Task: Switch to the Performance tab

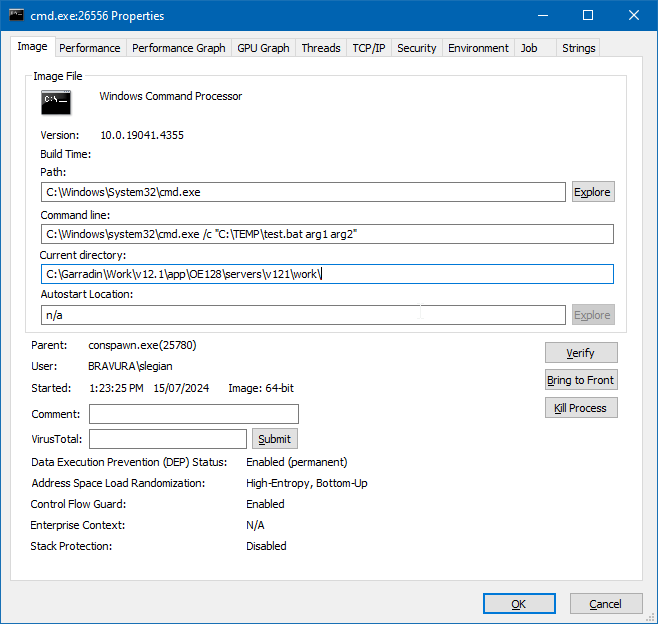Action: pyautogui.click(x=90, y=48)
